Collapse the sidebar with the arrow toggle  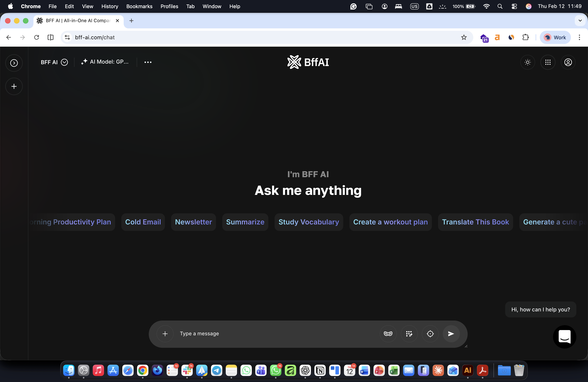(x=14, y=63)
